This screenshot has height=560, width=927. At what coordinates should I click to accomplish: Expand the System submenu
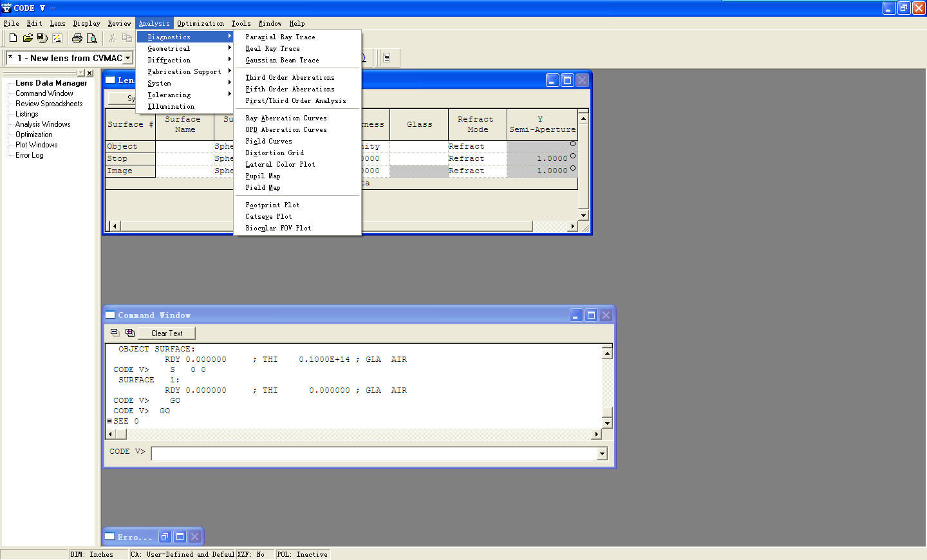tap(185, 83)
